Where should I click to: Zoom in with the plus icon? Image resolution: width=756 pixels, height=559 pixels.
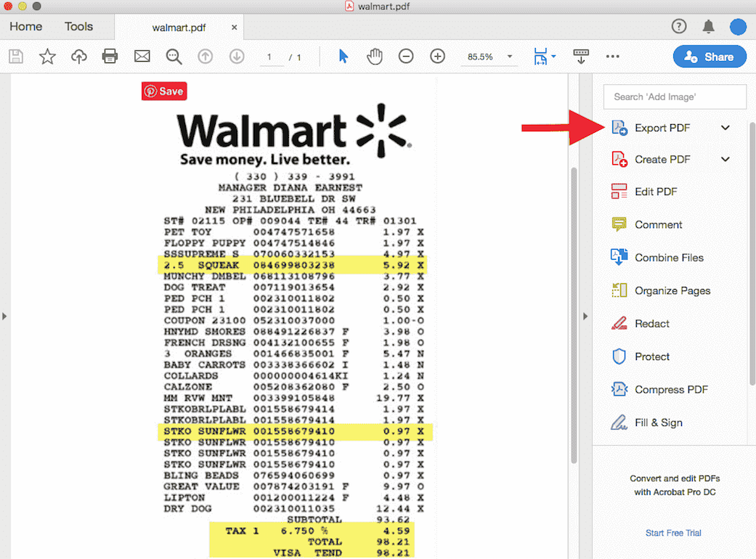click(x=437, y=57)
